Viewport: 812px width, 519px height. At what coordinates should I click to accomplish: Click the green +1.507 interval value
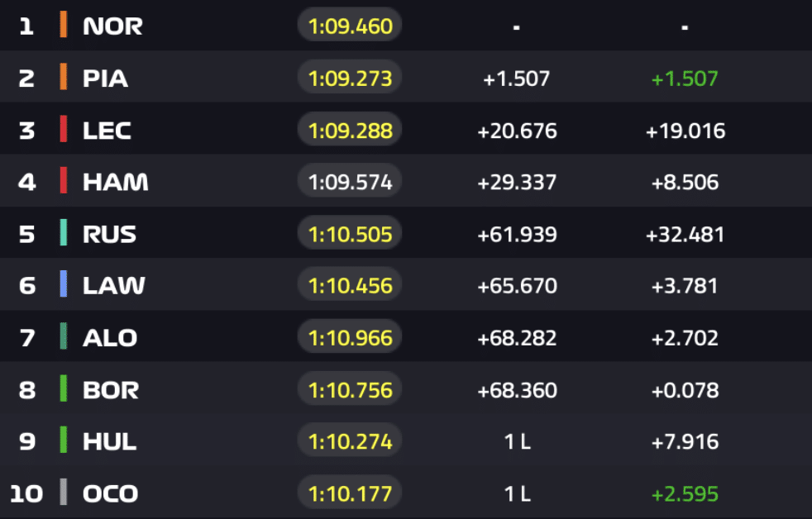coord(685,79)
